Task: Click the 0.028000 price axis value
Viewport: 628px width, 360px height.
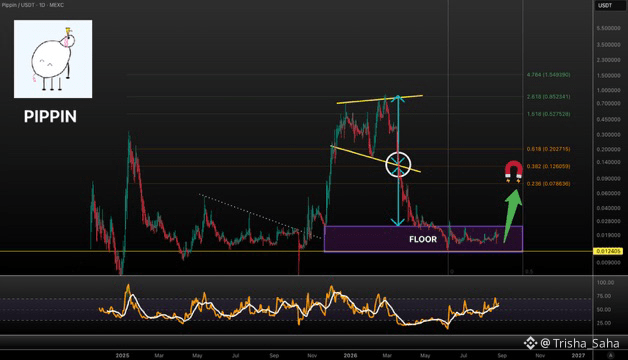Action: (608, 221)
